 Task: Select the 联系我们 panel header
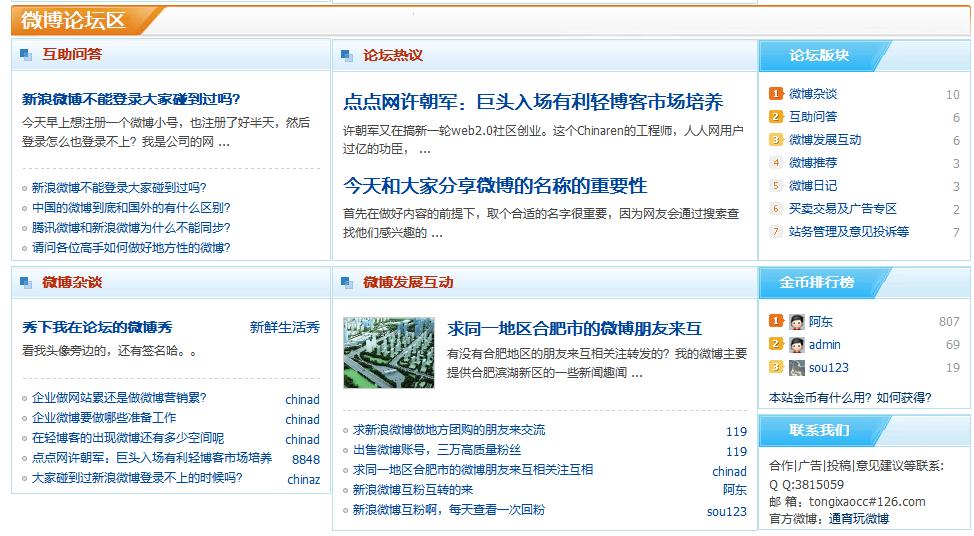pos(819,430)
